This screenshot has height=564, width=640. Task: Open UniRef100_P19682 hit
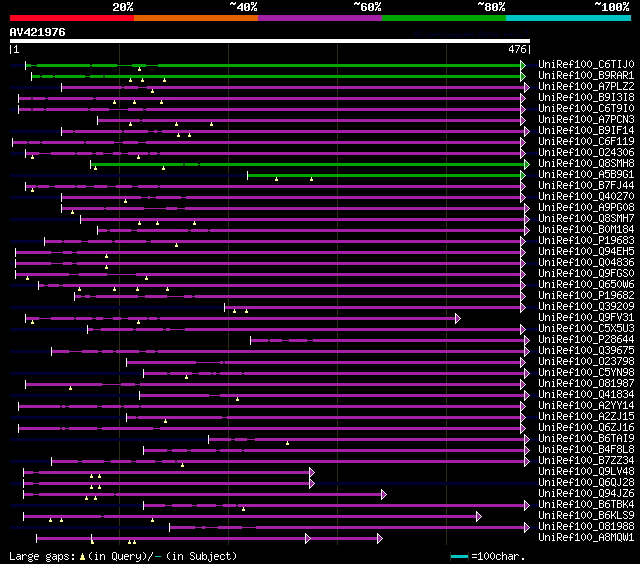pyautogui.click(x=586, y=296)
